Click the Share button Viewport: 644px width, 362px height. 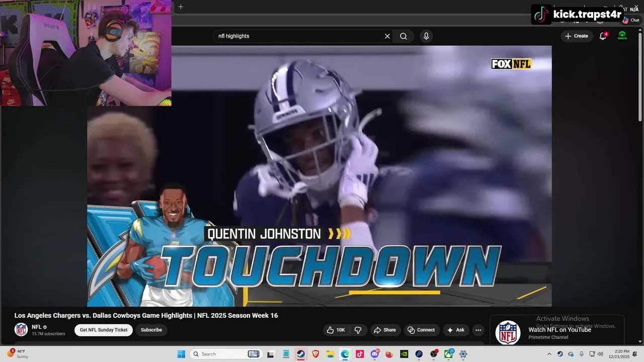[x=384, y=330]
